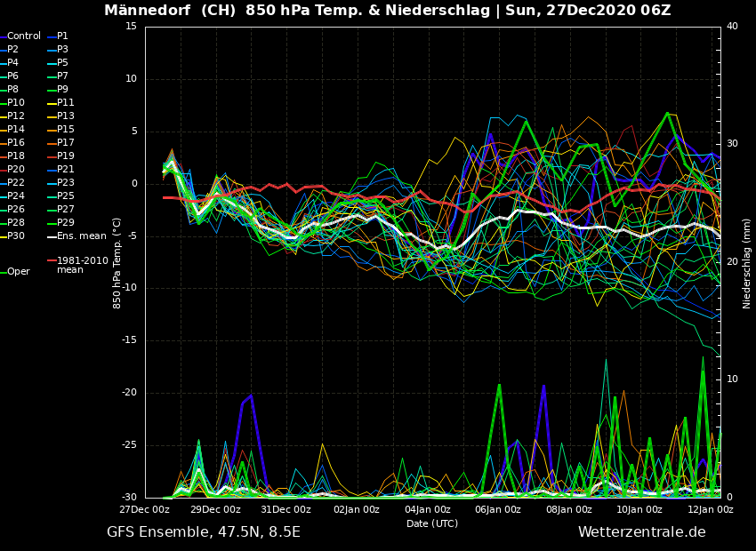Select the 31Dec 00z date tick label
756x551 pixels.
click(x=286, y=510)
